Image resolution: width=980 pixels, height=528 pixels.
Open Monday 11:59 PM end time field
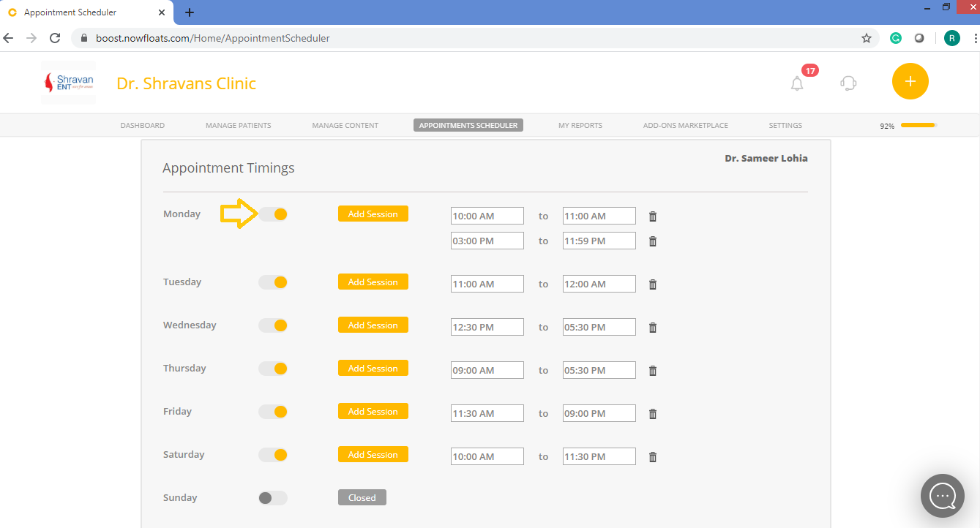(x=599, y=241)
